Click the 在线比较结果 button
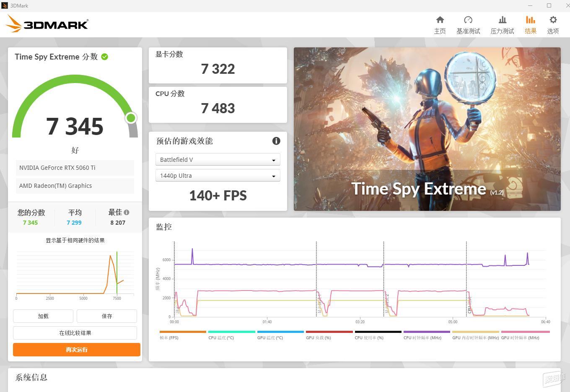 75,333
